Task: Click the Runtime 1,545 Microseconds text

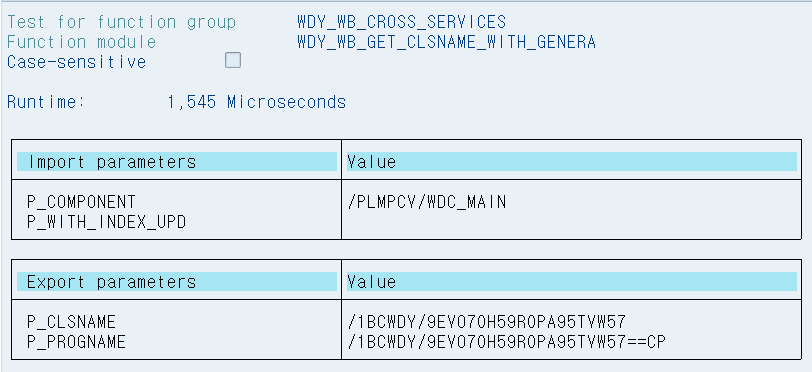Action: pos(177,102)
